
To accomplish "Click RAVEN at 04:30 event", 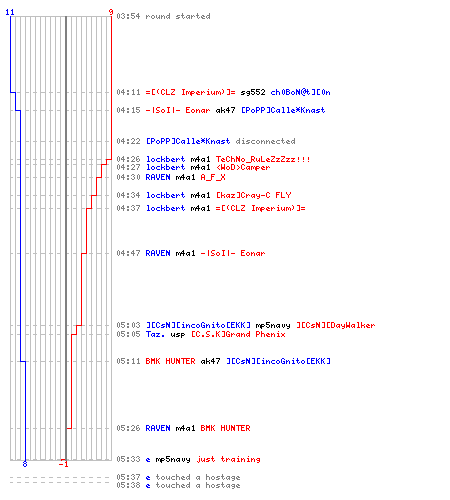I will click(158, 177).
